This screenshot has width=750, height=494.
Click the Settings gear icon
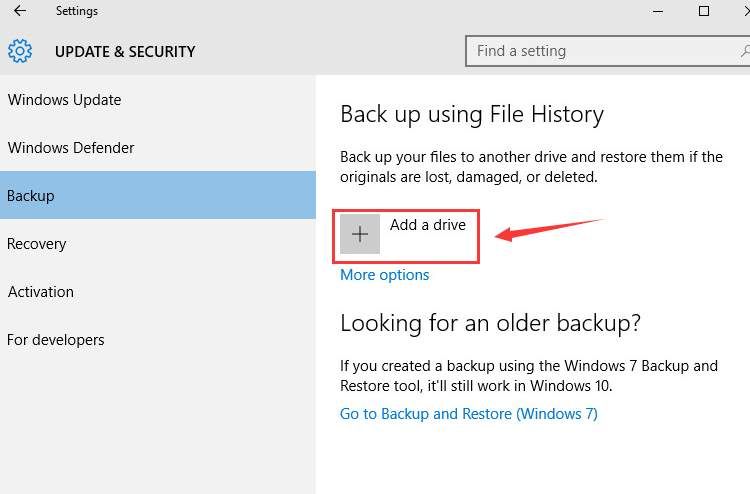coord(20,51)
